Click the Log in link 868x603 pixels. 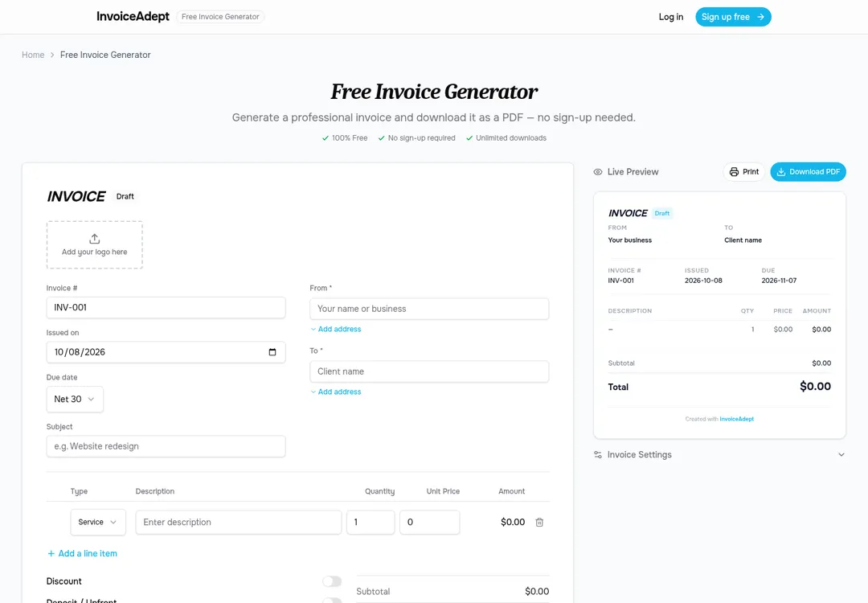coord(671,17)
